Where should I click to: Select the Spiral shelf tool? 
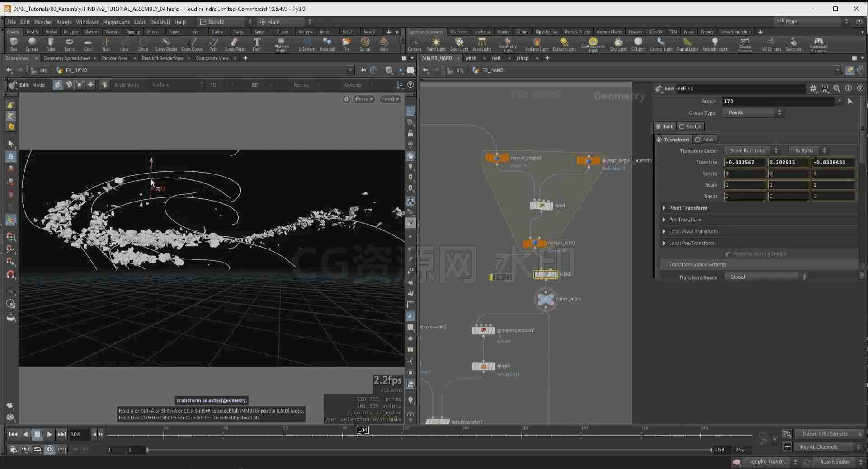click(365, 44)
